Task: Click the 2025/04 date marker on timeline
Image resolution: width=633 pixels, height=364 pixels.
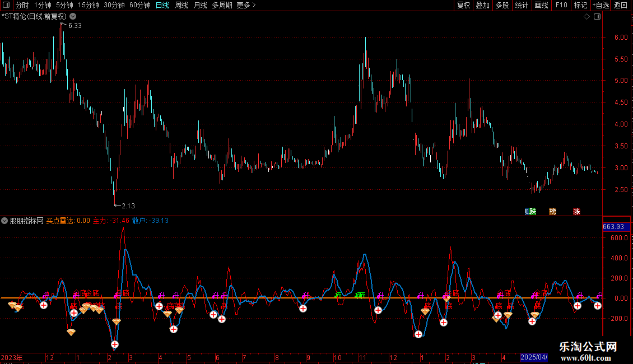Action: click(x=533, y=357)
